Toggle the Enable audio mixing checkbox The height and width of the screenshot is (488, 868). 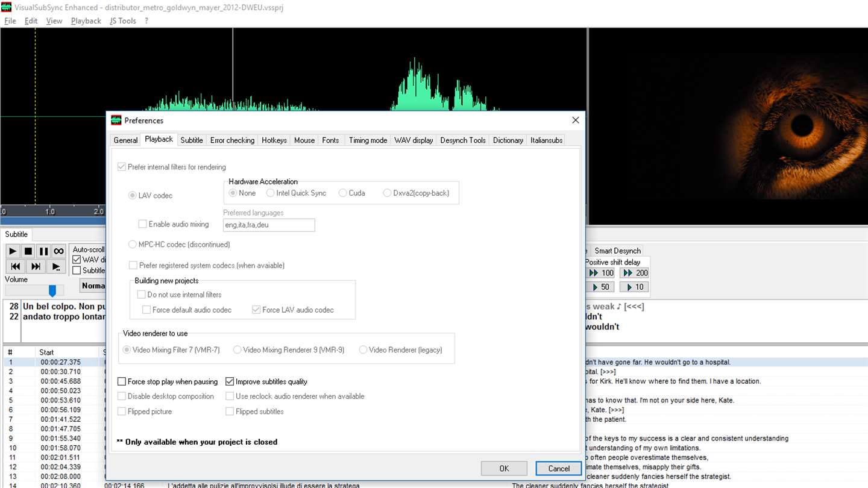(x=143, y=224)
